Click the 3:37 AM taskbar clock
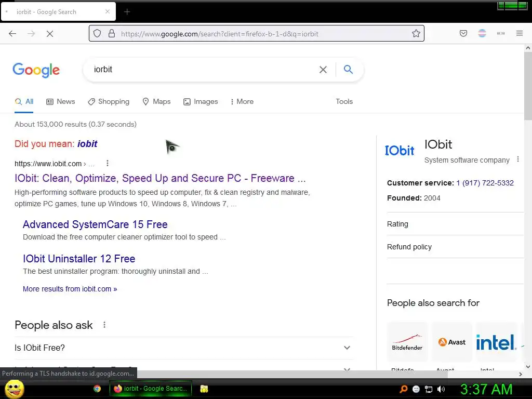This screenshot has height=399, width=532. [486, 389]
